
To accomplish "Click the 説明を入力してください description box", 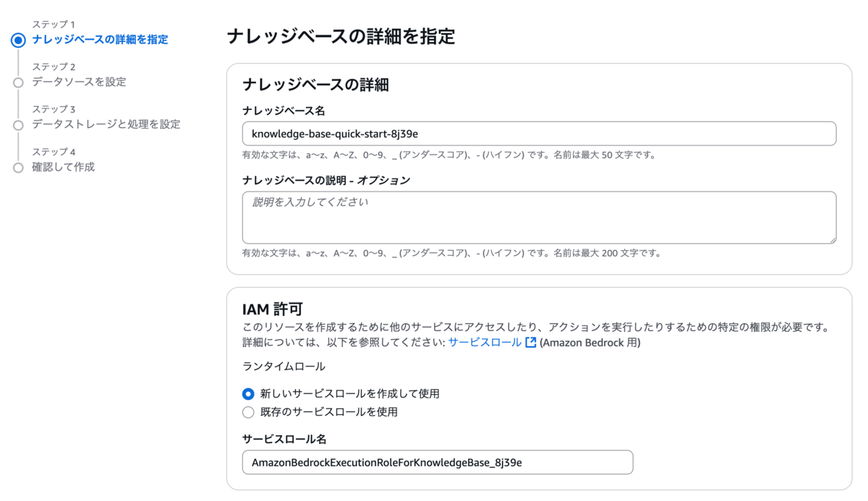I will [539, 217].
